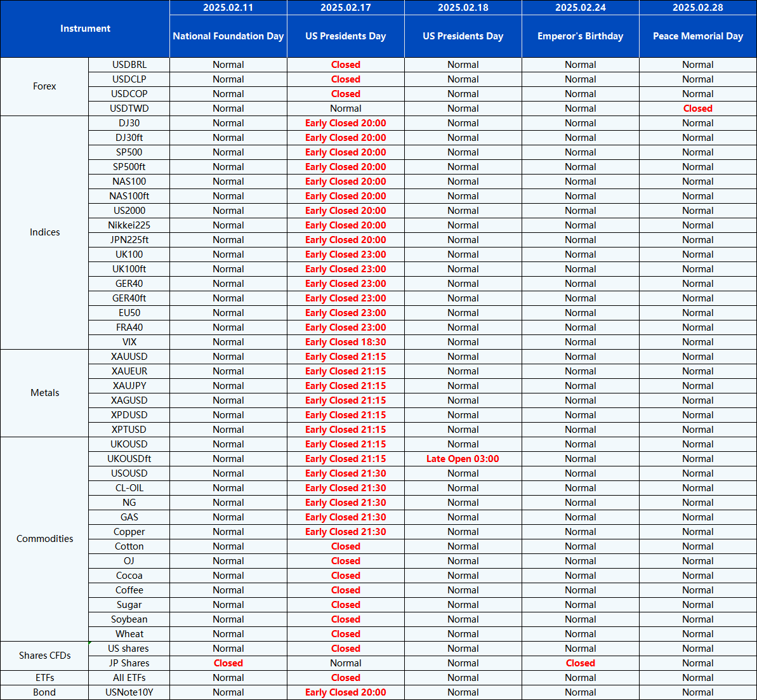Select the 2025.02.28 date header
The width and height of the screenshot is (757, 700).
697,8
